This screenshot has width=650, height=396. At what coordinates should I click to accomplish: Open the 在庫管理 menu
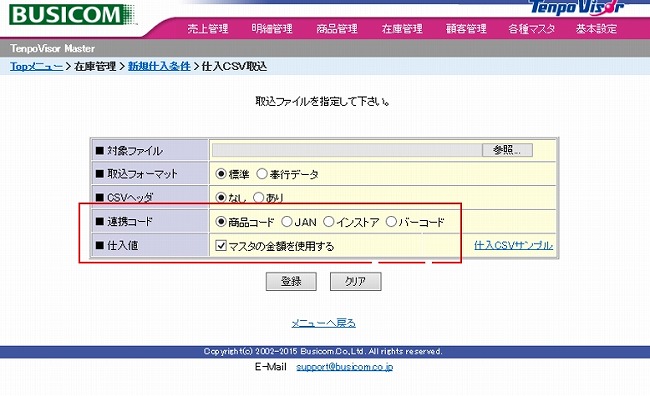[x=402, y=29]
